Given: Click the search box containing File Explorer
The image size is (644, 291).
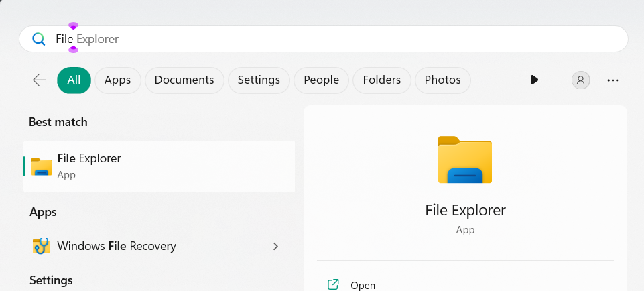Looking at the screenshot, I should tap(322, 39).
